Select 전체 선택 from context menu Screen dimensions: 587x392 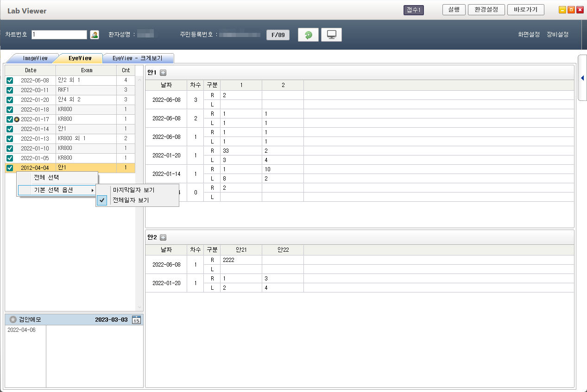(46, 178)
